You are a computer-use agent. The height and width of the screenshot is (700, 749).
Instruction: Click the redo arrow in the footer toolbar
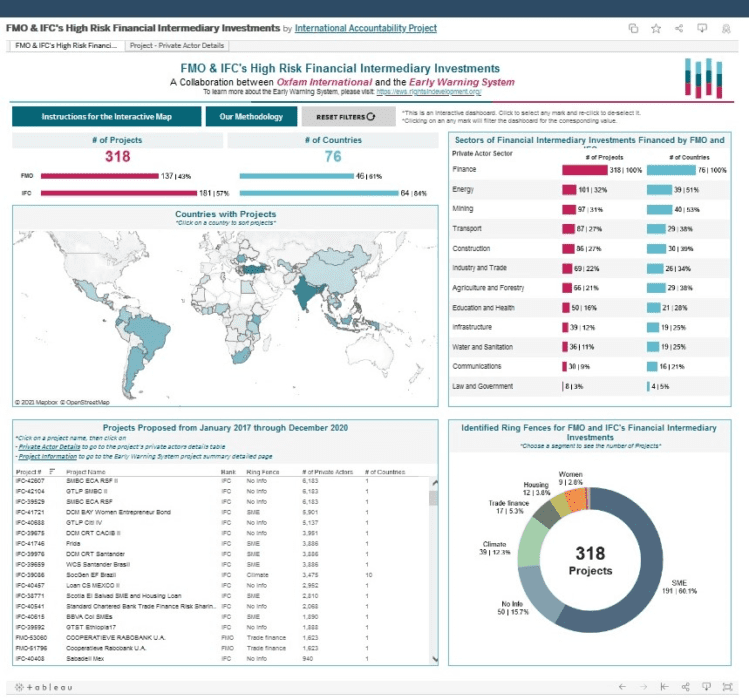pos(643,687)
